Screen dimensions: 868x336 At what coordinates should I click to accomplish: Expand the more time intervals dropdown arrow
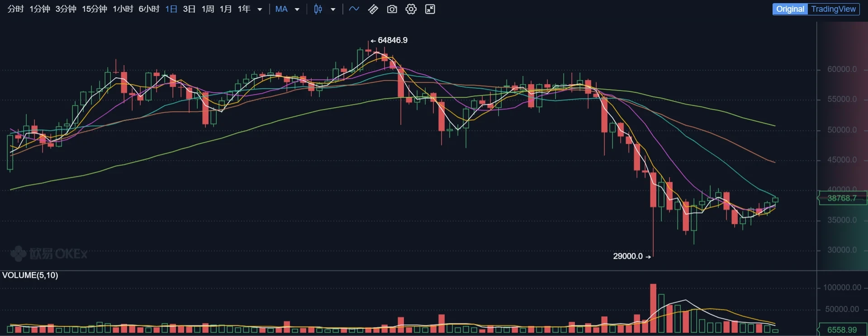click(260, 9)
